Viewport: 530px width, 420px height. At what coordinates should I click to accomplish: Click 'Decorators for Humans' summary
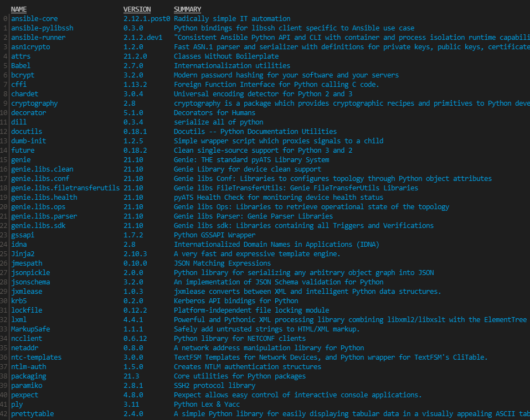tap(214, 113)
